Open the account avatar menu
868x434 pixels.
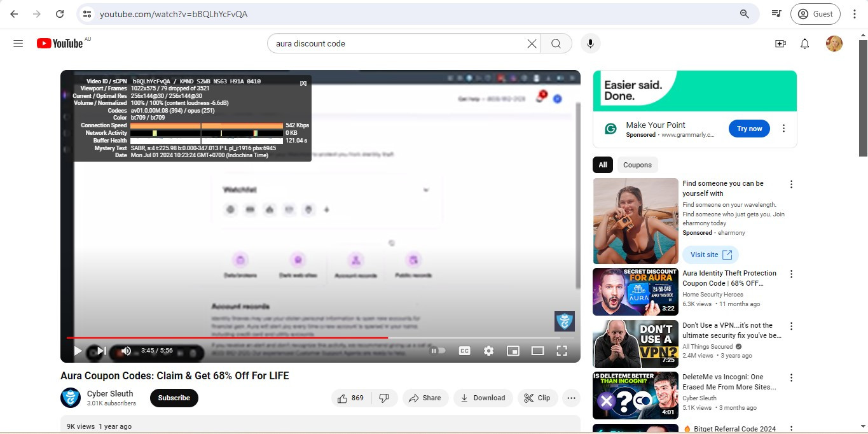click(834, 43)
